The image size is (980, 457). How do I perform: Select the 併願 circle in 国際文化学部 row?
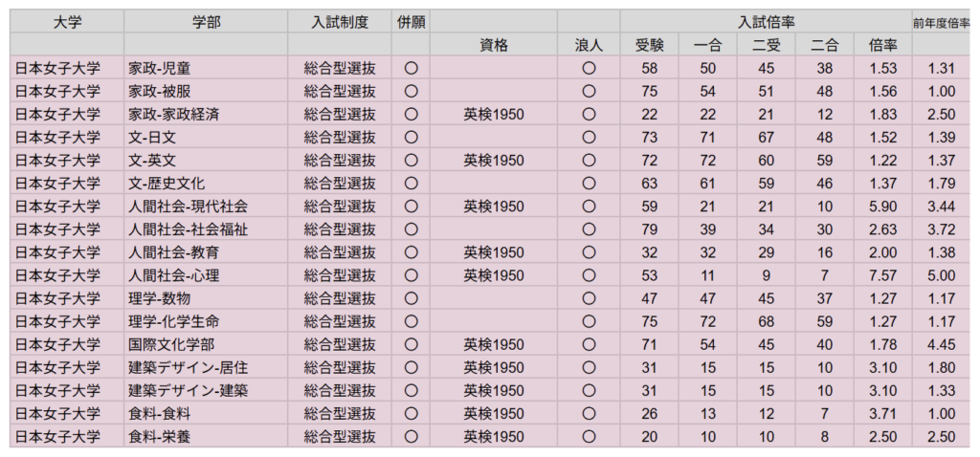pyautogui.click(x=411, y=345)
